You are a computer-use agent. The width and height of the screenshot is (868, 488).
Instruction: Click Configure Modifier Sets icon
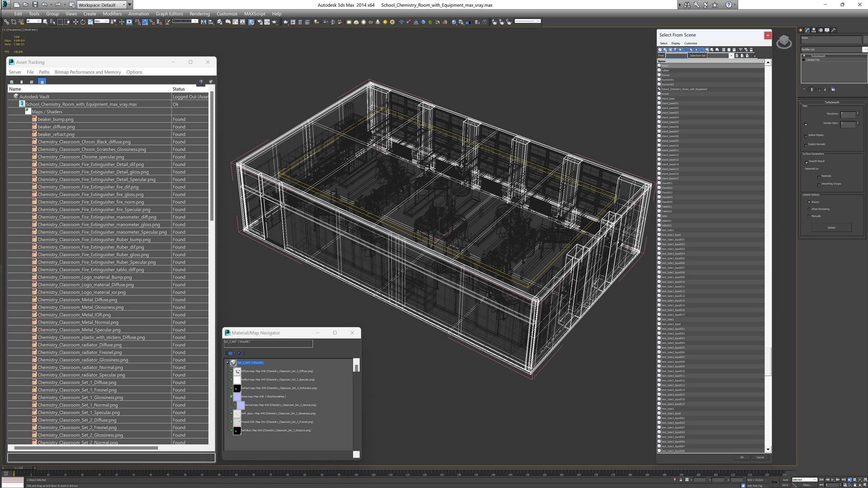pos(833,89)
